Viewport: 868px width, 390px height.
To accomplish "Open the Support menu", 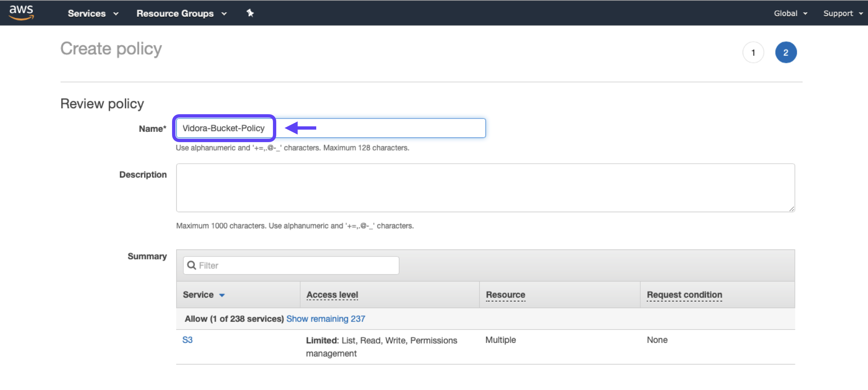I will pos(843,14).
